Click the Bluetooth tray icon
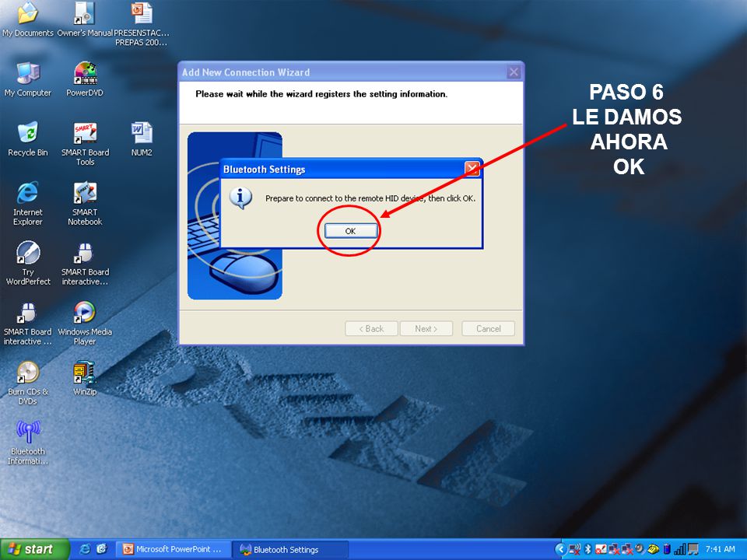Image resolution: width=747 pixels, height=560 pixels. (x=588, y=549)
